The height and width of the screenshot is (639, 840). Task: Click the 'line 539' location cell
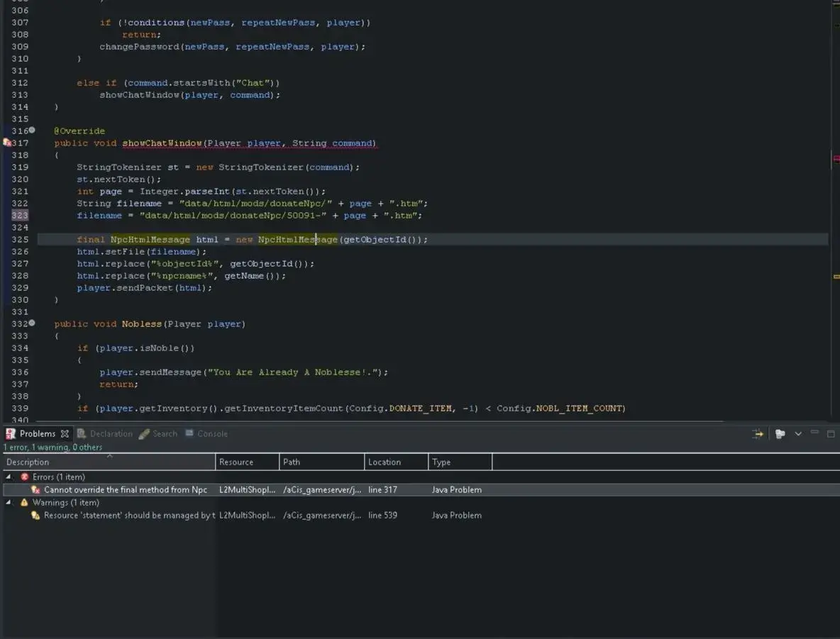[382, 516]
